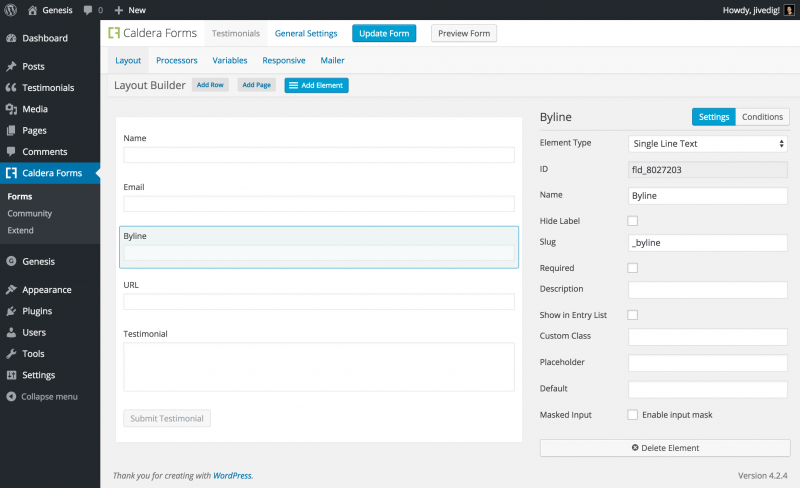Image resolution: width=800 pixels, height=488 pixels.
Task: Click the WordPress logo icon
Action: (x=10, y=10)
